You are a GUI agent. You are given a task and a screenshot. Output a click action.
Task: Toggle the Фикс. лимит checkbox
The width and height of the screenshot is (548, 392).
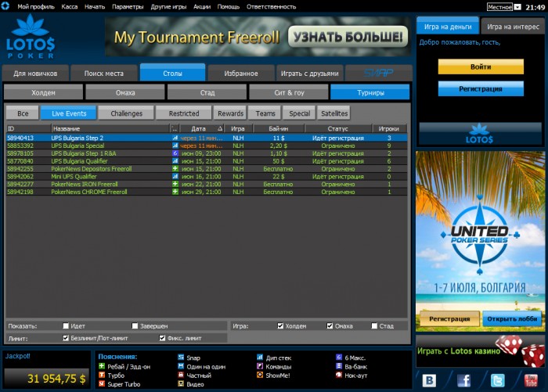162,338
